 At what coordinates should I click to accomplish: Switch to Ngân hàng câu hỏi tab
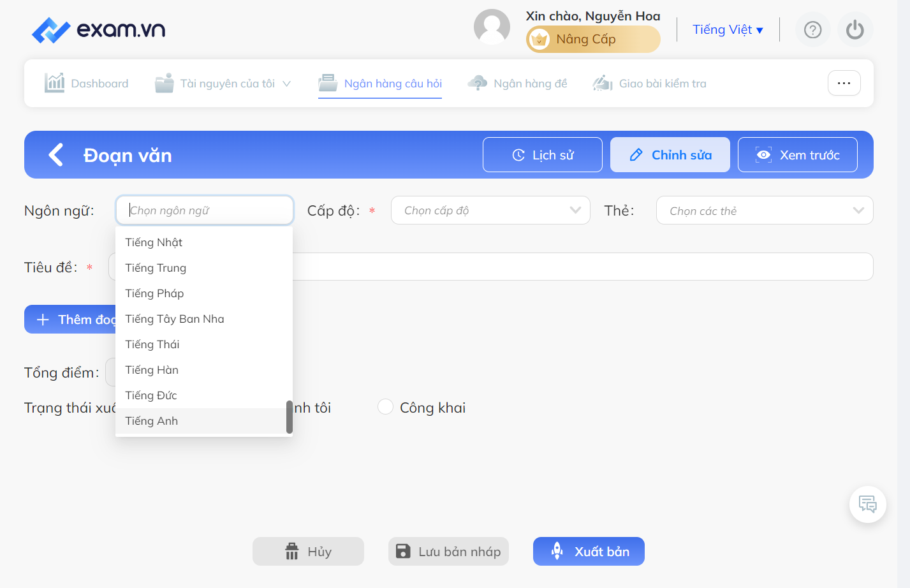coord(380,84)
